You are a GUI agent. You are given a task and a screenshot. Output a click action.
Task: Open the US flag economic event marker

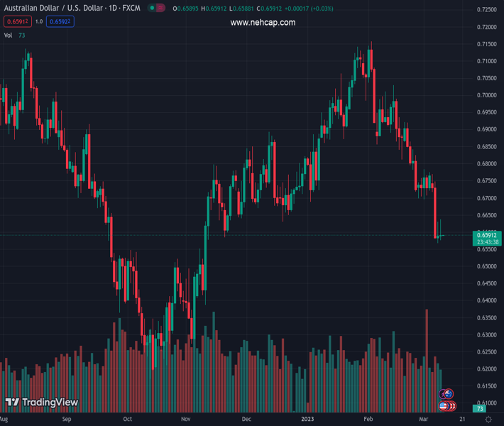(x=444, y=406)
